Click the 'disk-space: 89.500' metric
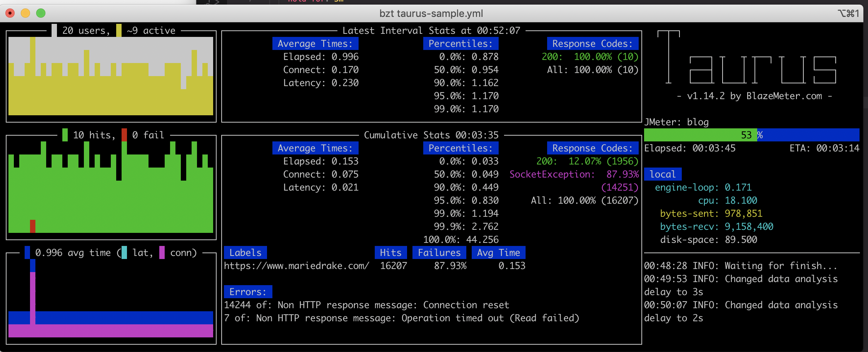This screenshot has height=352, width=868. pyautogui.click(x=709, y=239)
